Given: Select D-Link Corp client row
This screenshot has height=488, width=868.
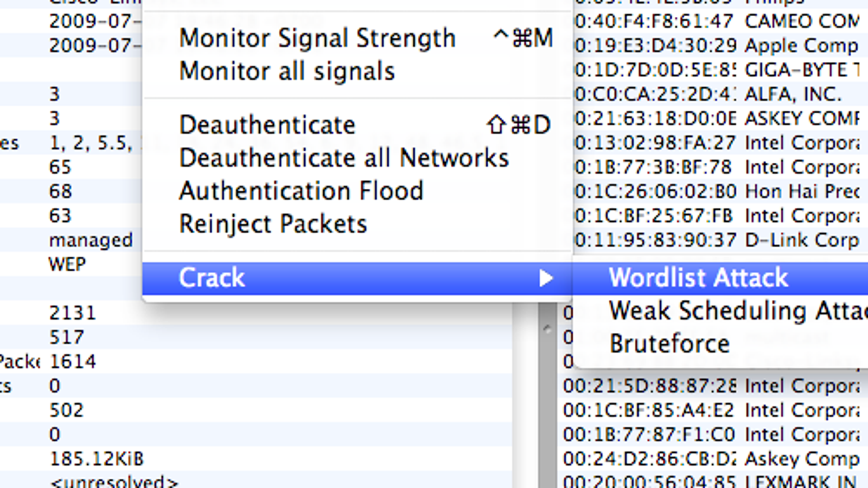Looking at the screenshot, I should (717, 240).
